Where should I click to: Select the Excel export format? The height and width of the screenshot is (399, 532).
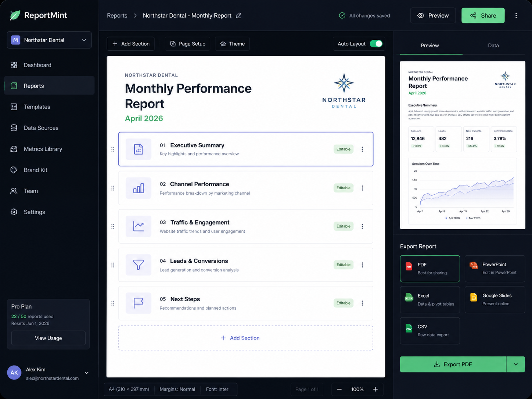[x=430, y=300]
